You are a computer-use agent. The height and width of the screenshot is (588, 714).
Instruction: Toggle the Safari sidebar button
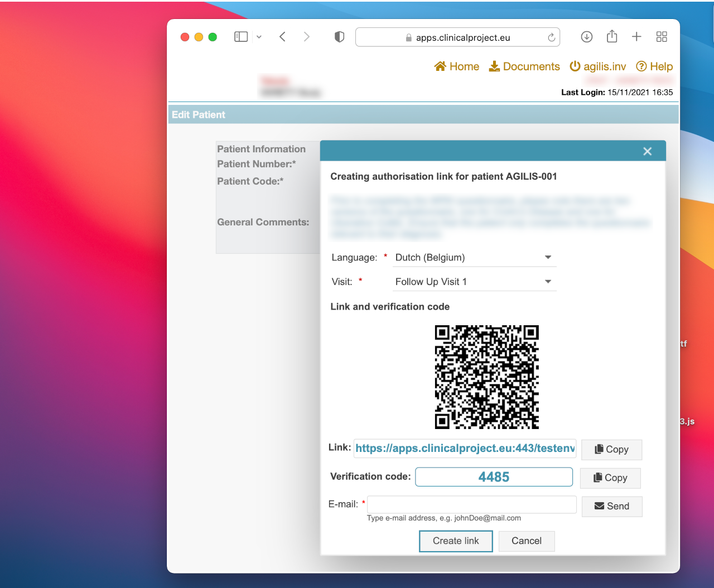[x=241, y=37]
